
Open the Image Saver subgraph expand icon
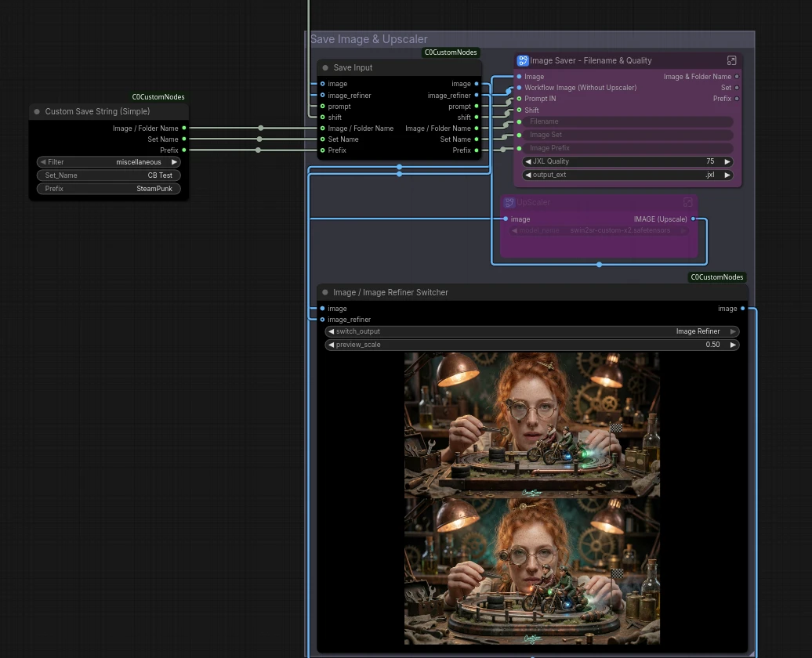[x=731, y=60]
